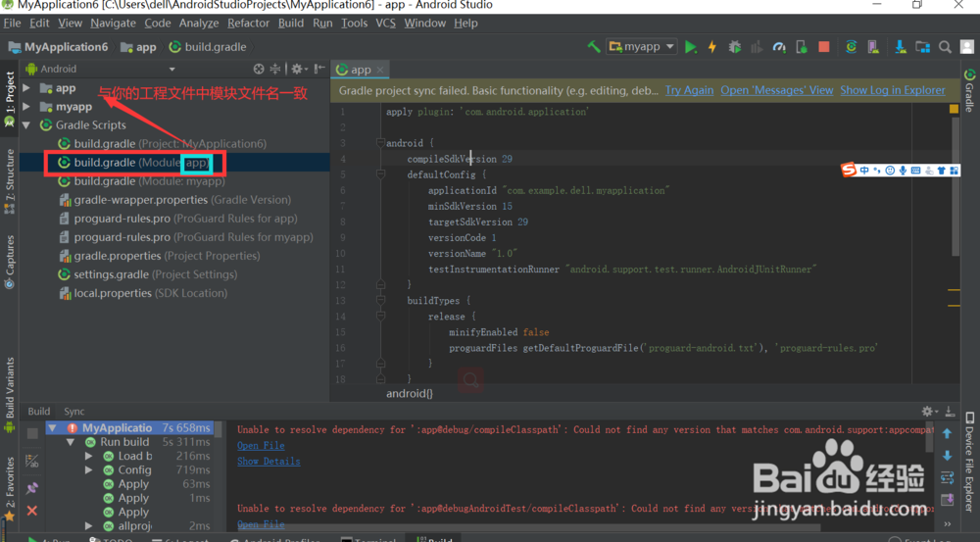Click the Show Details link

click(269, 462)
